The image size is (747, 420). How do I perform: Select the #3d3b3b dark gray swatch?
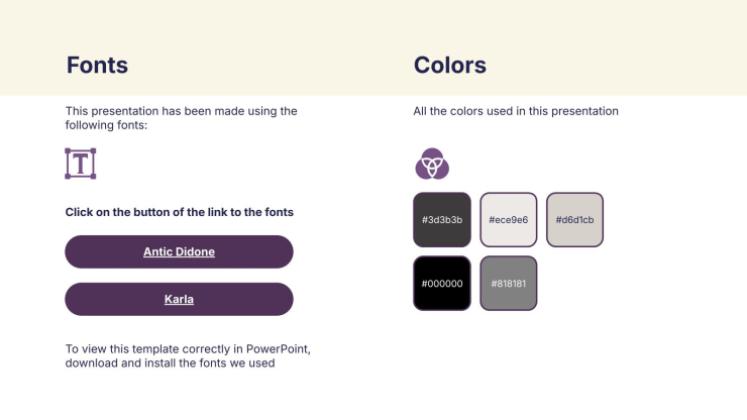[x=442, y=220]
